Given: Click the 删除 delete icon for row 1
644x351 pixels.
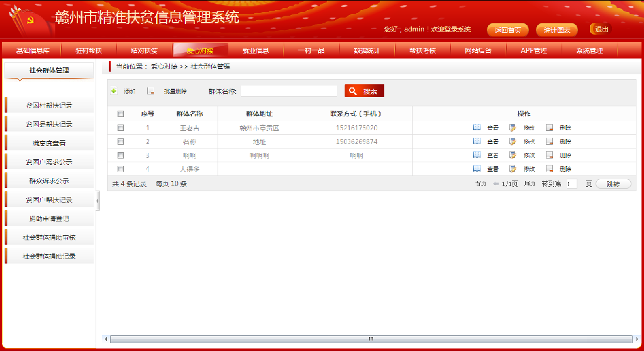Looking at the screenshot, I should (549, 128).
